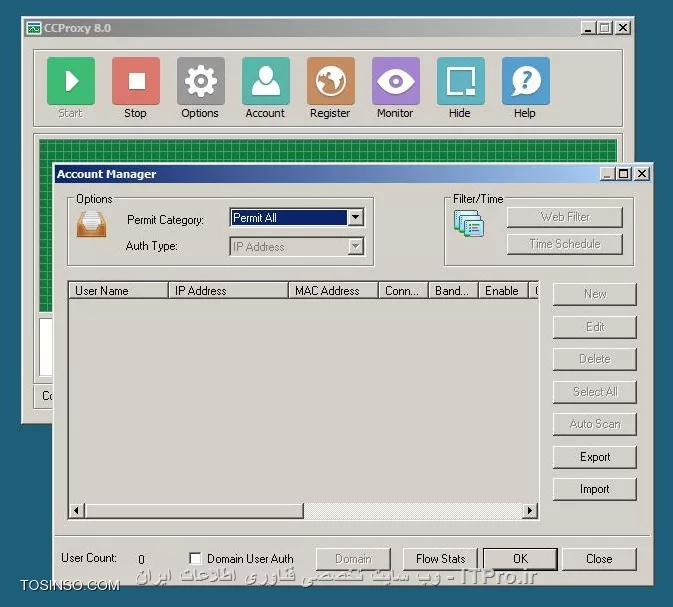Click the Permit Category label text

pyautogui.click(x=165, y=220)
